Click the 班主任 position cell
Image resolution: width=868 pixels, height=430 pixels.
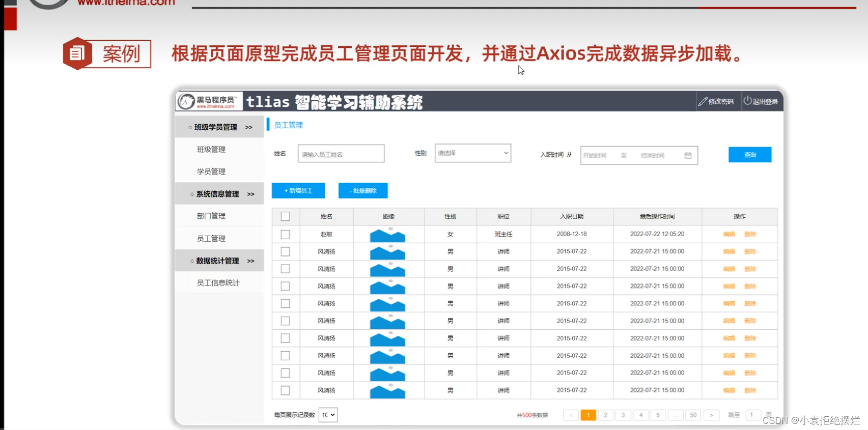point(503,234)
